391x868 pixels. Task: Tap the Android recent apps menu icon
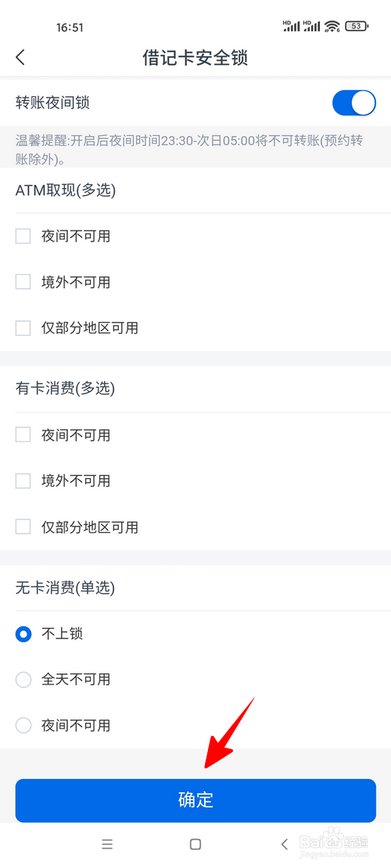pyautogui.click(x=107, y=844)
